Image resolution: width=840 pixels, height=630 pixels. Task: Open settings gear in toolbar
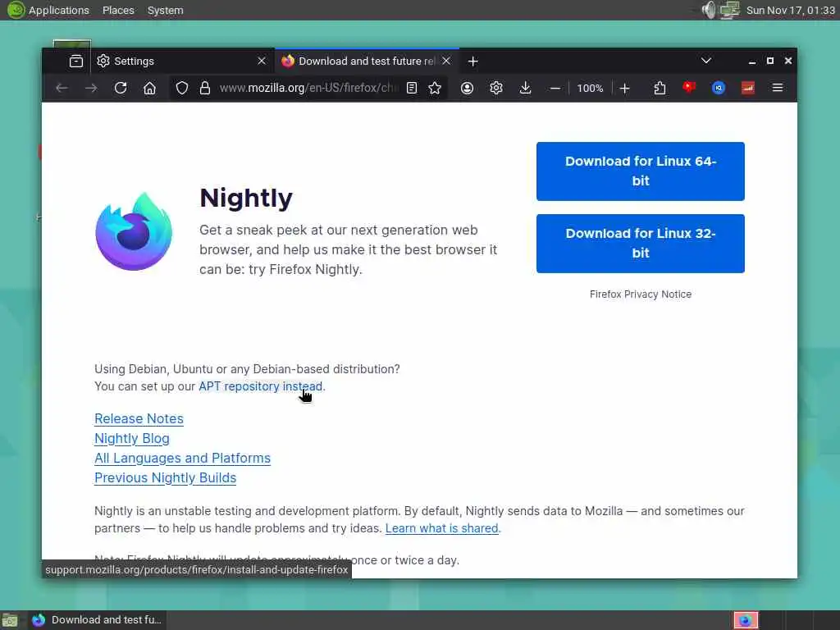[x=496, y=88]
